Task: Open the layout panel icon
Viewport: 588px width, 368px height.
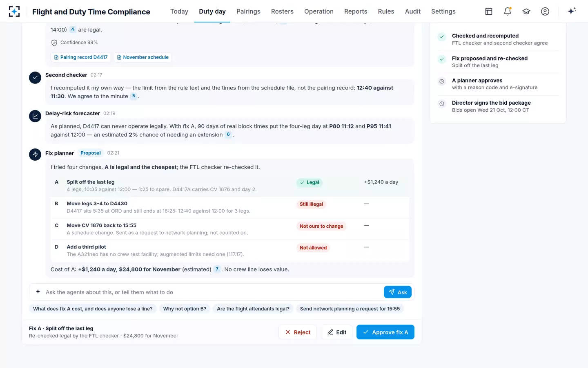Action: pyautogui.click(x=489, y=11)
